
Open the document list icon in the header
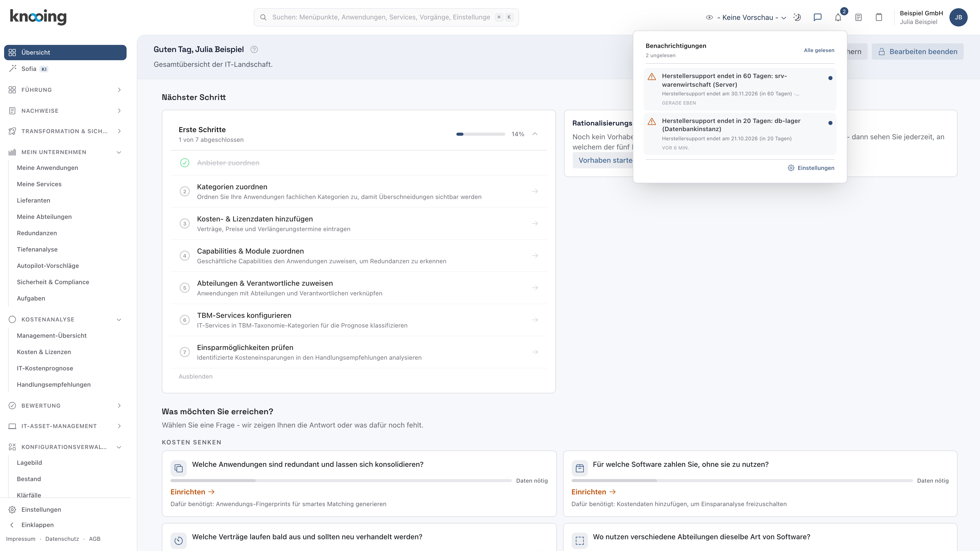[x=858, y=18]
